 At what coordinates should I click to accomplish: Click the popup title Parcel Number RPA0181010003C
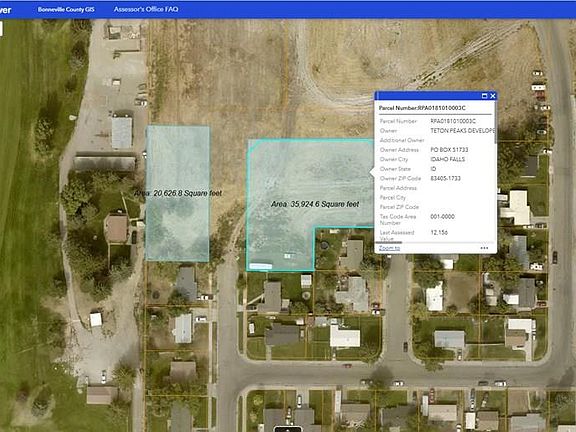tap(422, 108)
